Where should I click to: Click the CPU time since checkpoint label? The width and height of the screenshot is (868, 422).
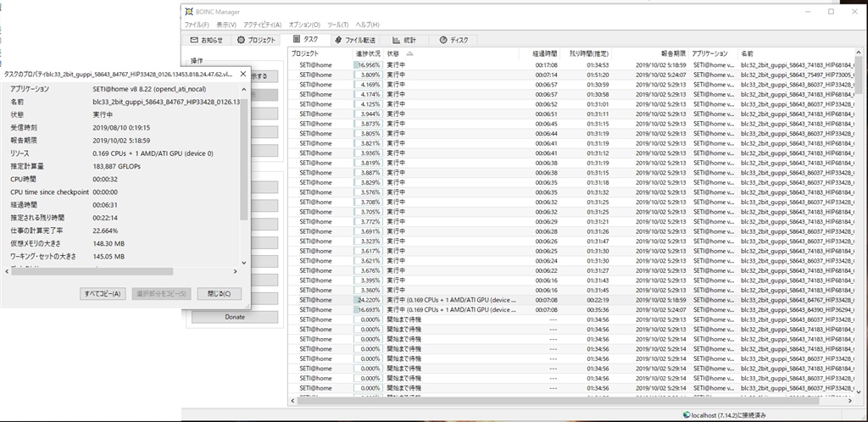click(49, 192)
